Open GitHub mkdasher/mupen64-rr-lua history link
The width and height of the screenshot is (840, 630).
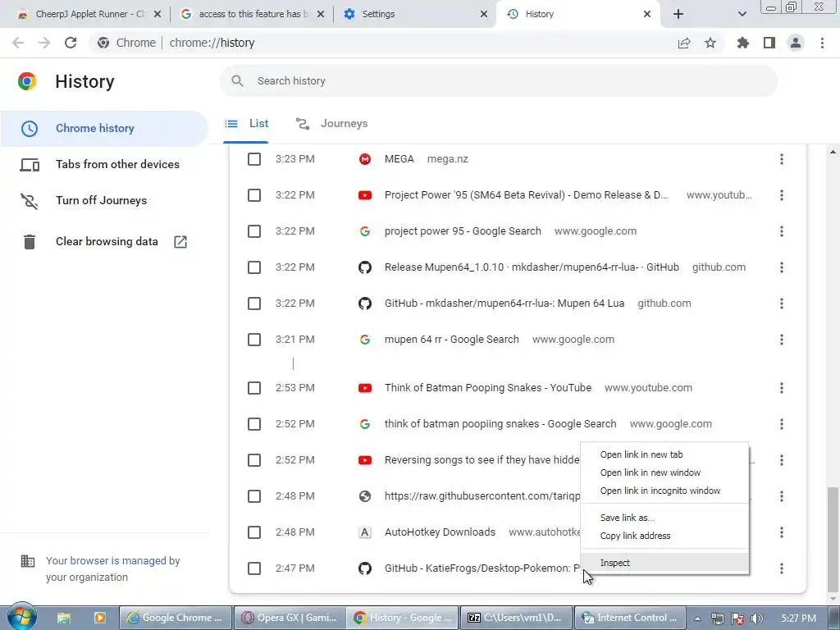[x=504, y=304]
